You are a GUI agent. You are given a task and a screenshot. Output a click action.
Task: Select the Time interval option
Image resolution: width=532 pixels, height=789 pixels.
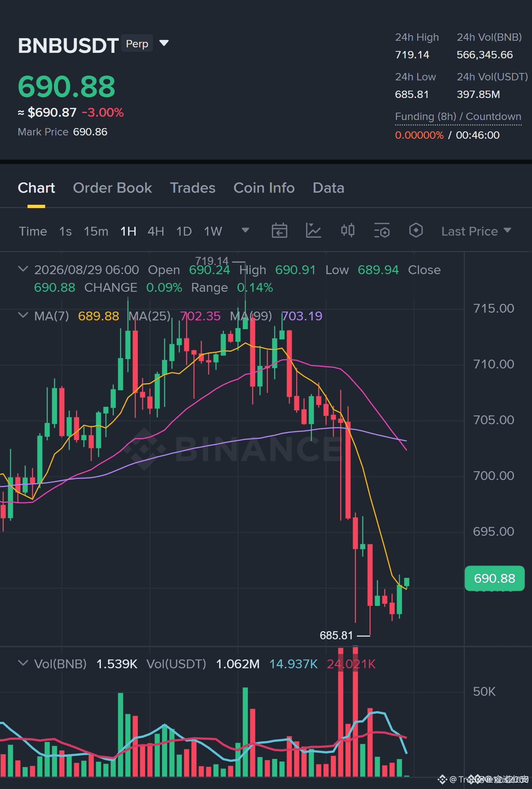[x=33, y=231]
